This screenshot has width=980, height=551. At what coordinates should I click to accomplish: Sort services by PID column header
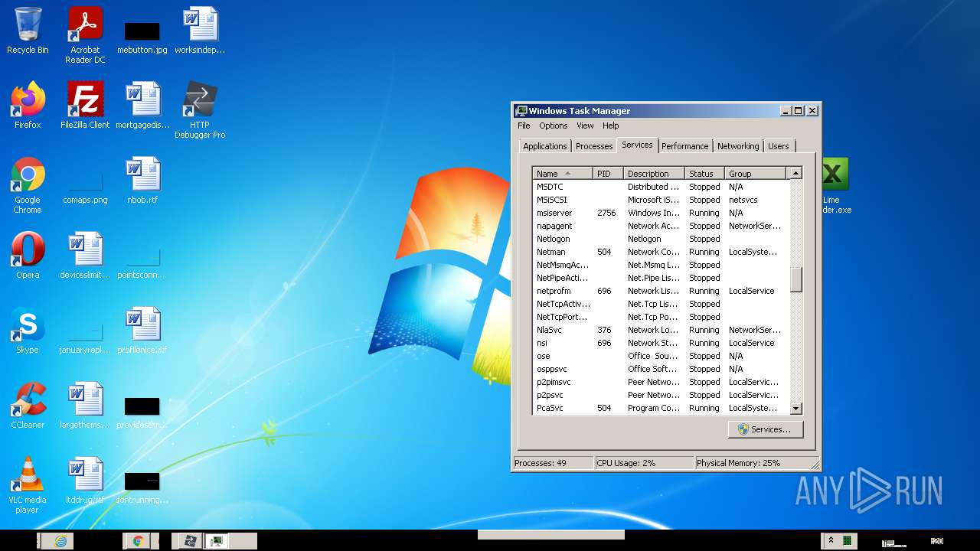pyautogui.click(x=609, y=174)
